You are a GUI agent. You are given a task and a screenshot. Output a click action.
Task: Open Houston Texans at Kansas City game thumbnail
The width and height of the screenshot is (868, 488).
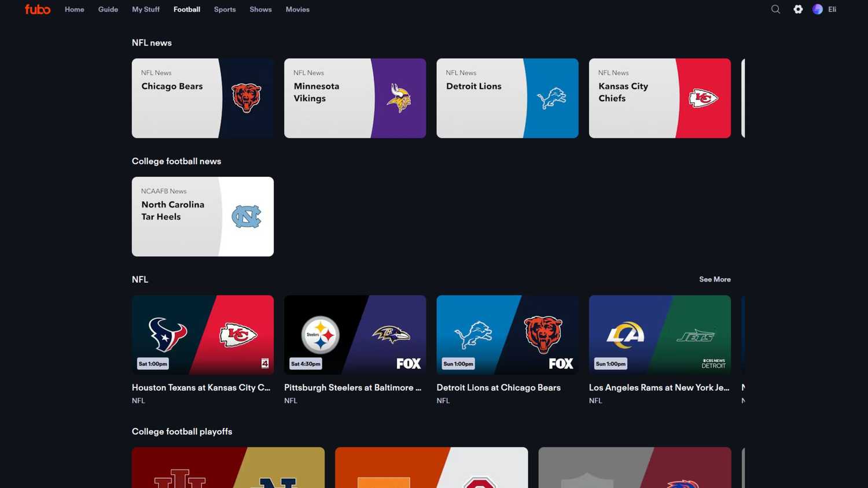tap(203, 335)
